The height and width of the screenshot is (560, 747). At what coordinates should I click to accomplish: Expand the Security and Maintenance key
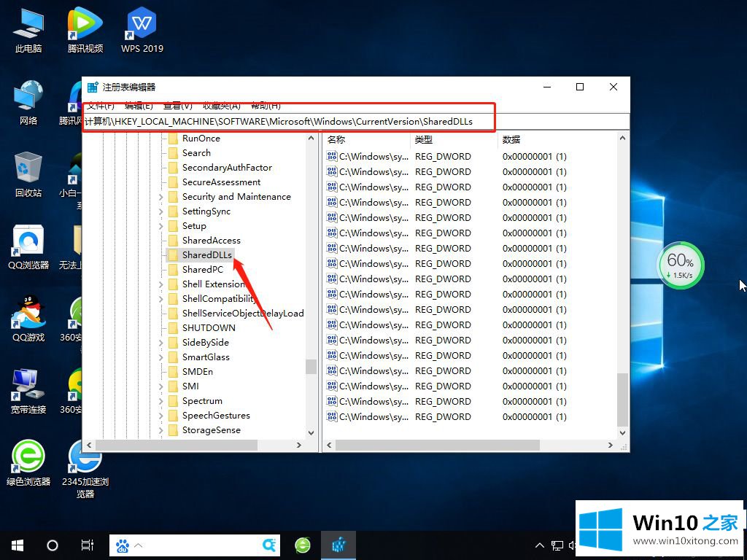[161, 197]
